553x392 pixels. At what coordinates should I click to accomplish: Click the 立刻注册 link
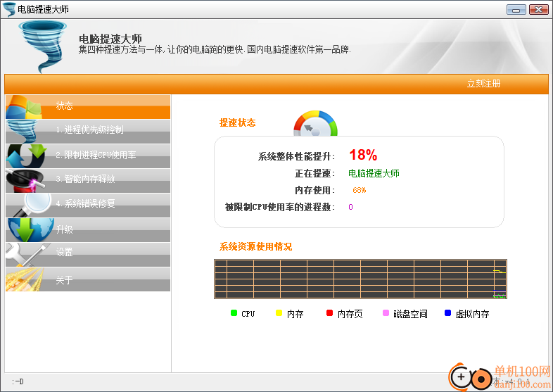point(483,84)
